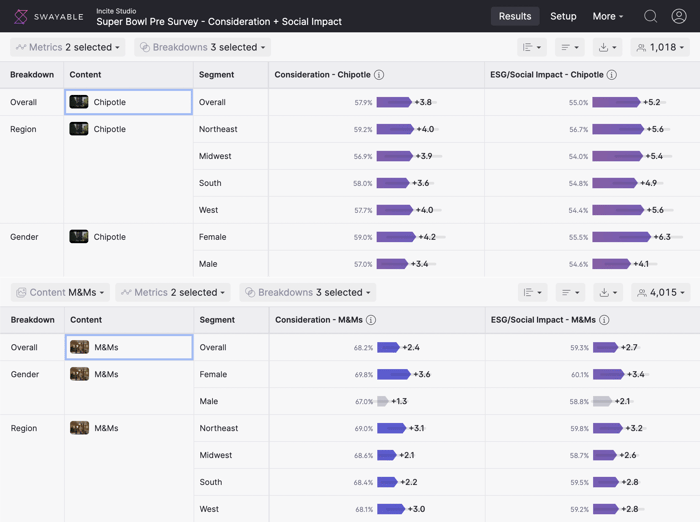
Task: Click M&Ms Male consideration grey bar +1.3
Action: [383, 401]
